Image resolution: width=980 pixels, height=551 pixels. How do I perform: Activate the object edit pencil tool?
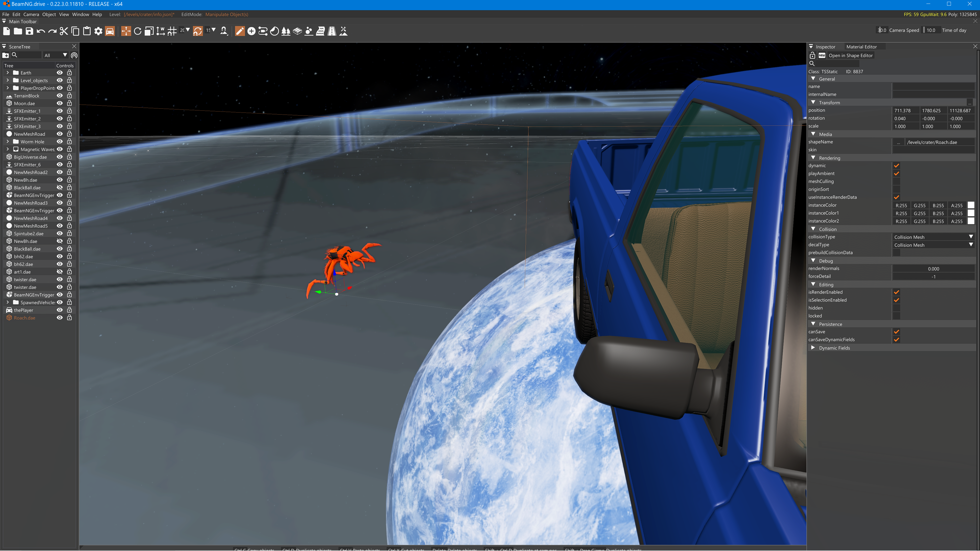(240, 31)
